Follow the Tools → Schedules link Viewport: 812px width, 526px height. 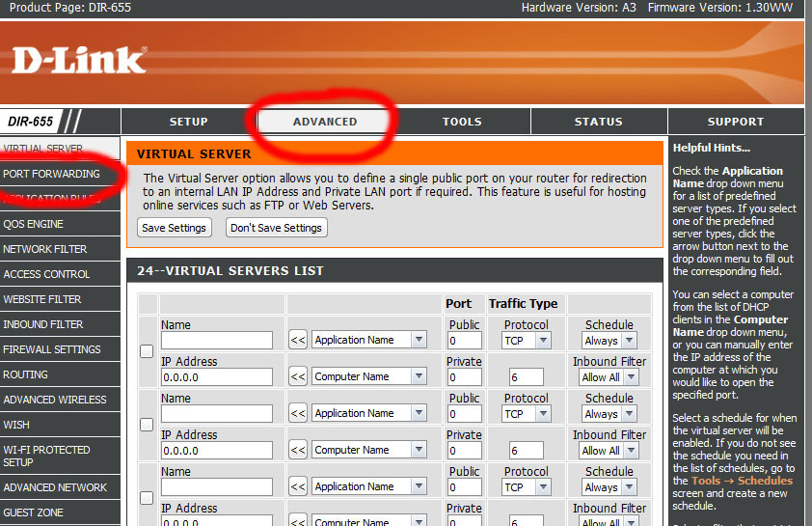(x=743, y=481)
